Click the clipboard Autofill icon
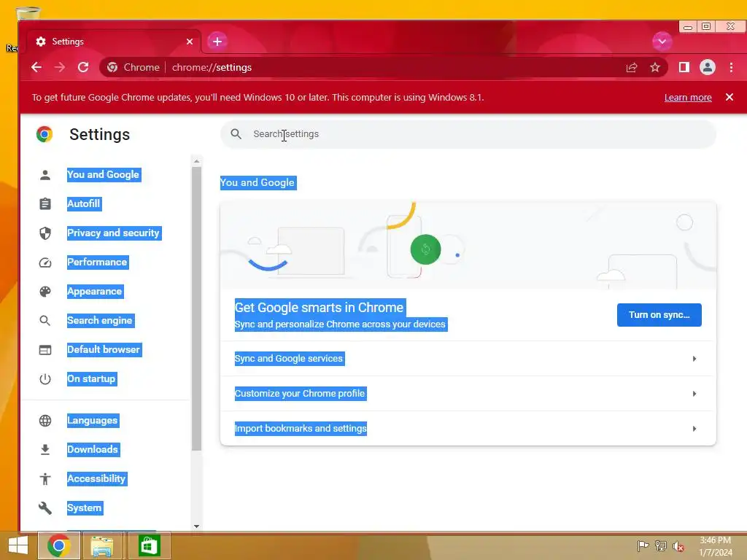The width and height of the screenshot is (747, 560). pos(45,204)
